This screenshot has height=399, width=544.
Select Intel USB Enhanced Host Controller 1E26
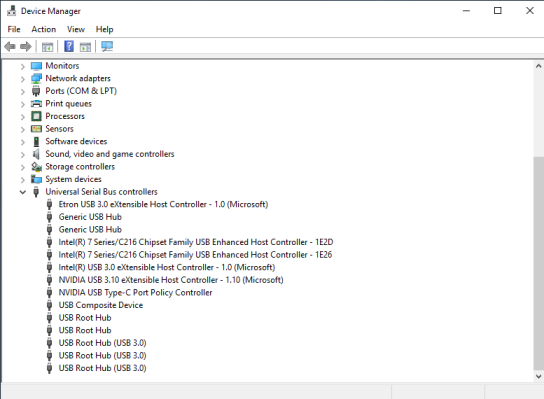(x=195, y=255)
